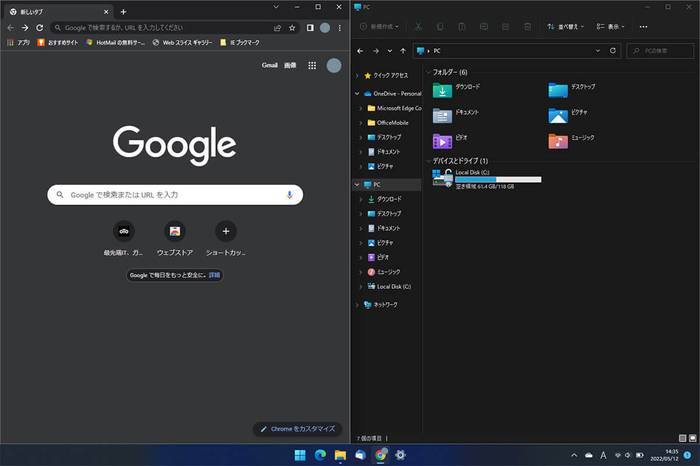700x466 pixels.
Task: Open a new Chrome tab with plus
Action: pos(124,12)
